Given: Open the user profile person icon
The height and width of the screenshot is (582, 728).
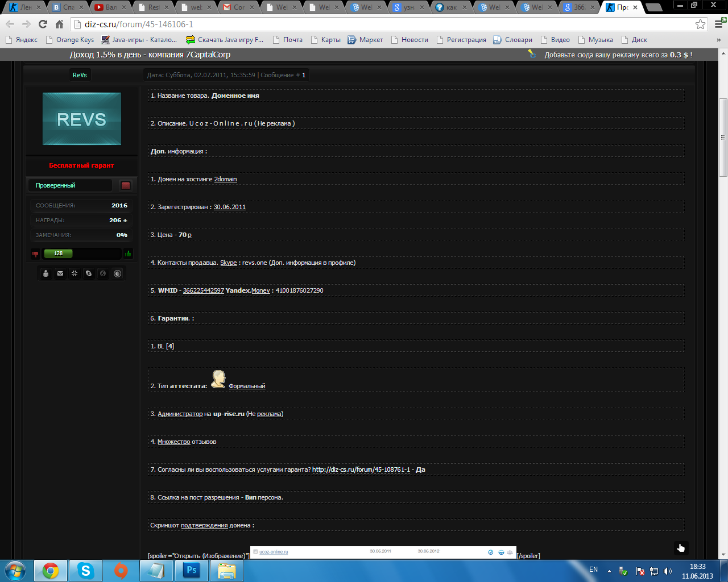Looking at the screenshot, I should click(x=46, y=273).
